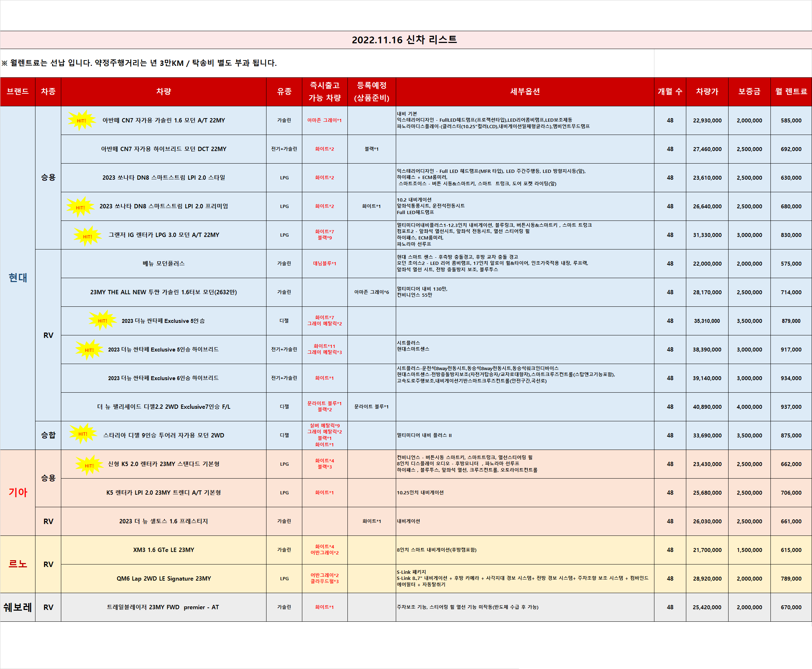Screen dimensions: 812x669
Task: Select the '쉐보레' brand cell
Action: (18, 607)
